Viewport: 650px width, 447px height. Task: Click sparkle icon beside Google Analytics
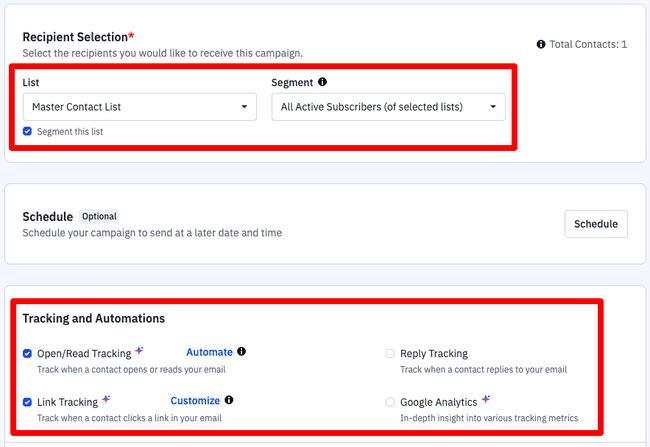486,400
